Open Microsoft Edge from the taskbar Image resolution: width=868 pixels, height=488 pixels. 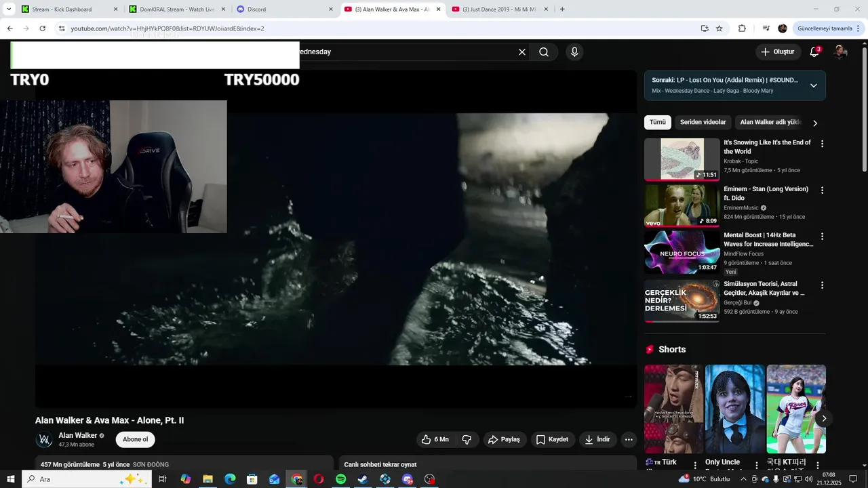230,479
